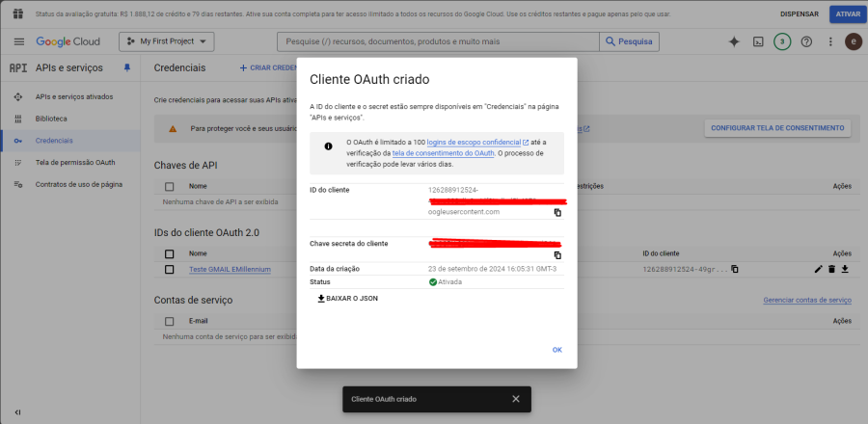The image size is (868, 424).
Task: Click the DISPENSAR trial banner button
Action: 800,14
